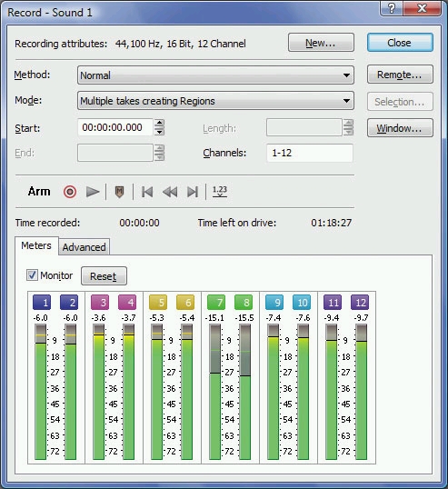
Task: Click the Rewind button
Action: click(x=170, y=192)
